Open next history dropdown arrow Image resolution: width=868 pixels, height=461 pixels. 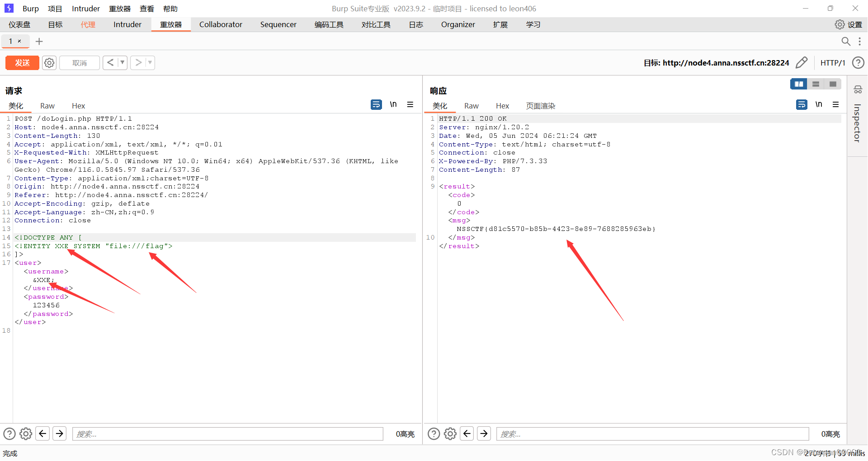coord(150,63)
